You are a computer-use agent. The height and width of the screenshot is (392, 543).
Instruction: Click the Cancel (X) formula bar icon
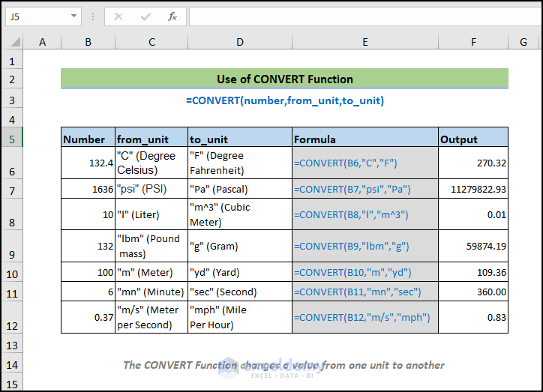(x=118, y=16)
